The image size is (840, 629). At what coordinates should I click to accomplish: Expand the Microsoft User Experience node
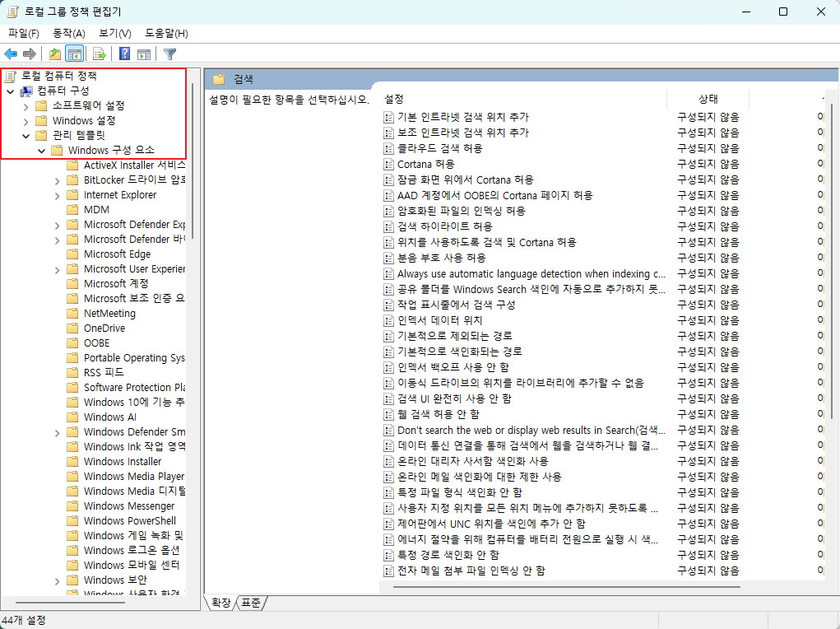[x=57, y=270]
